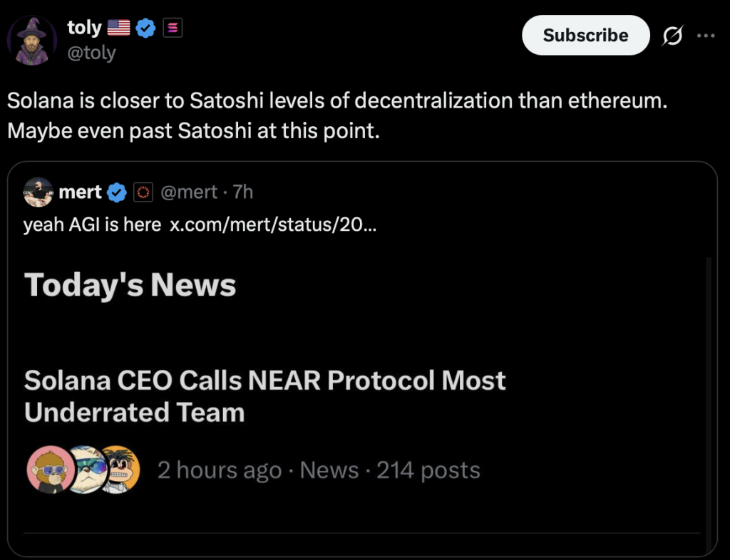Open @toly's profile via the handle
Screen dimensions: 730x560
tap(92, 52)
